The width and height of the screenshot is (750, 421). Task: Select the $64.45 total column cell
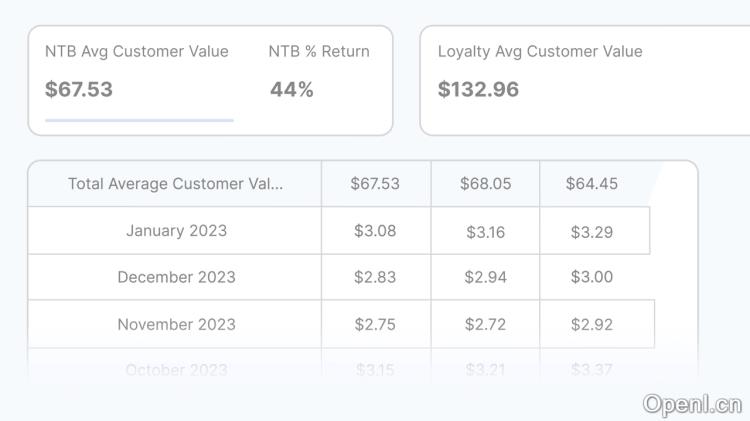click(x=591, y=184)
